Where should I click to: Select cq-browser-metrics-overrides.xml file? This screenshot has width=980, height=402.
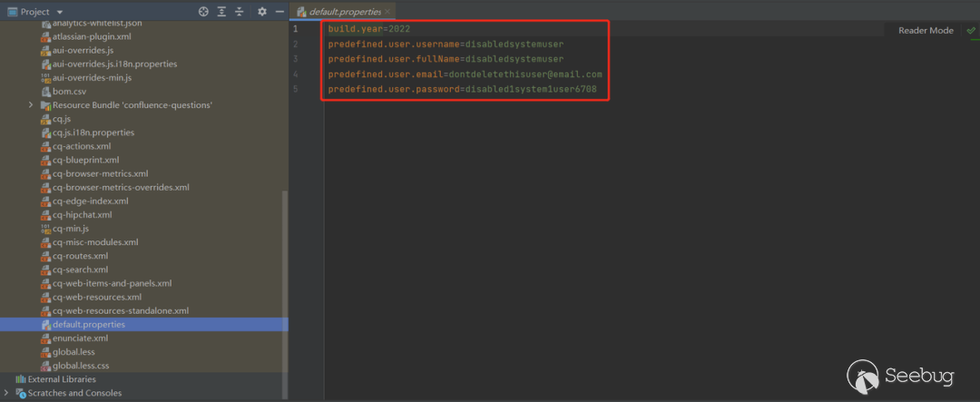(x=121, y=187)
